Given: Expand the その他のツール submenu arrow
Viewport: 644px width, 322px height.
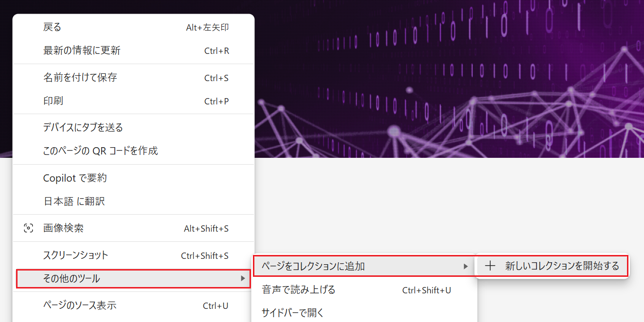Looking at the screenshot, I should pos(243,278).
